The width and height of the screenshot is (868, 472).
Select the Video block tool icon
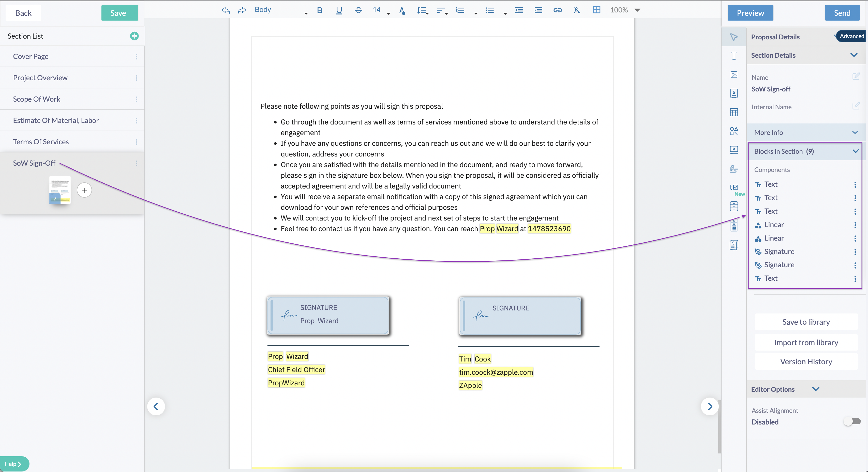(x=734, y=149)
